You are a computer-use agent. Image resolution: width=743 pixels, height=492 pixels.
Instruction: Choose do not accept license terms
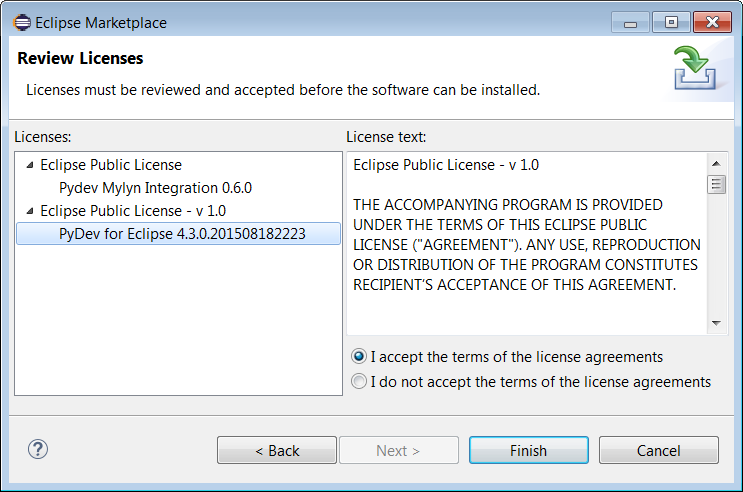click(x=359, y=382)
